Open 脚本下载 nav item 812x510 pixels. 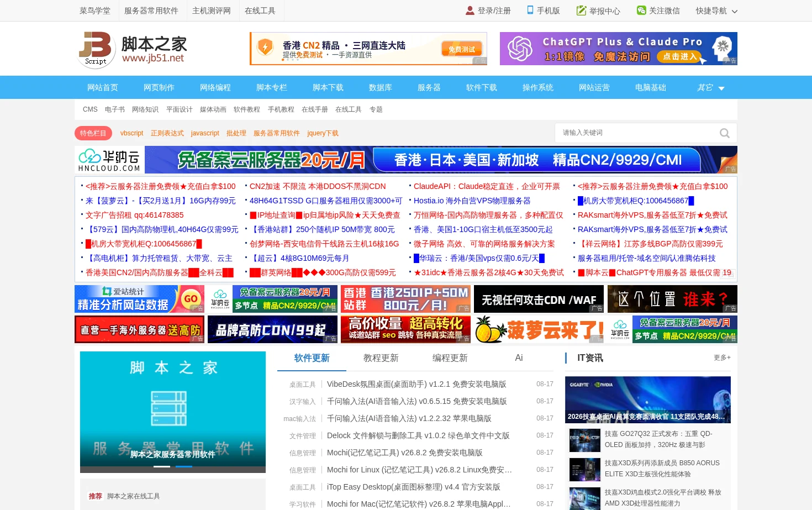tap(328, 87)
